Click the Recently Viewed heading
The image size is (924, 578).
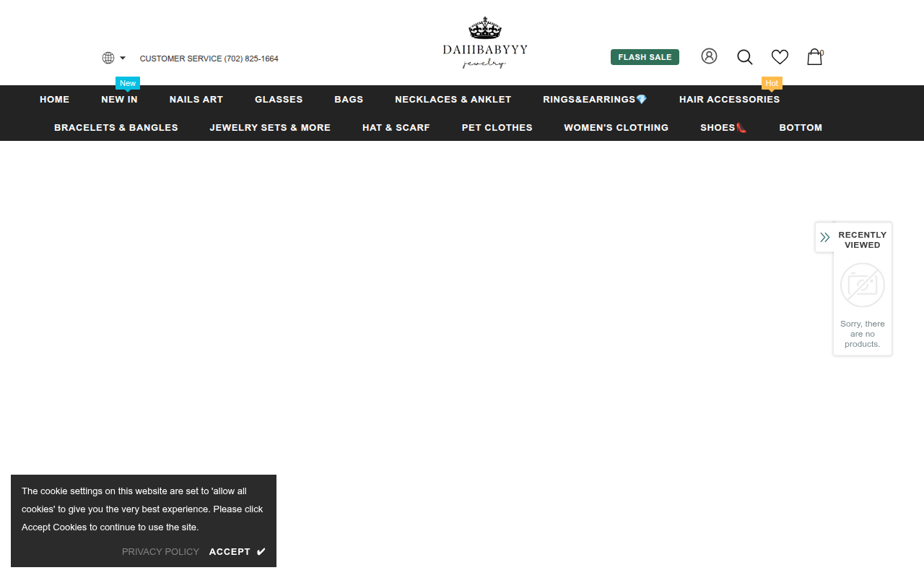point(863,240)
